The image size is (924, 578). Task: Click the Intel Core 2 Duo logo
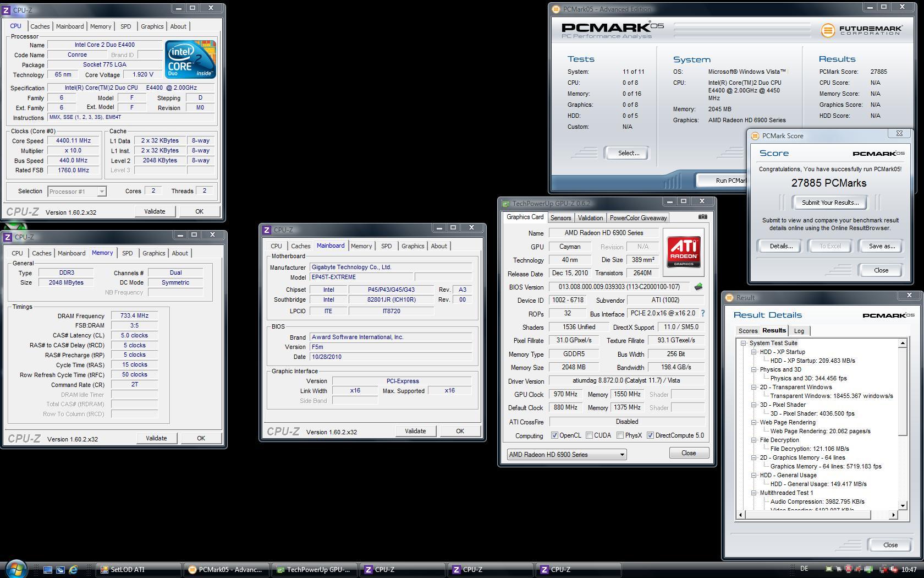pos(190,59)
